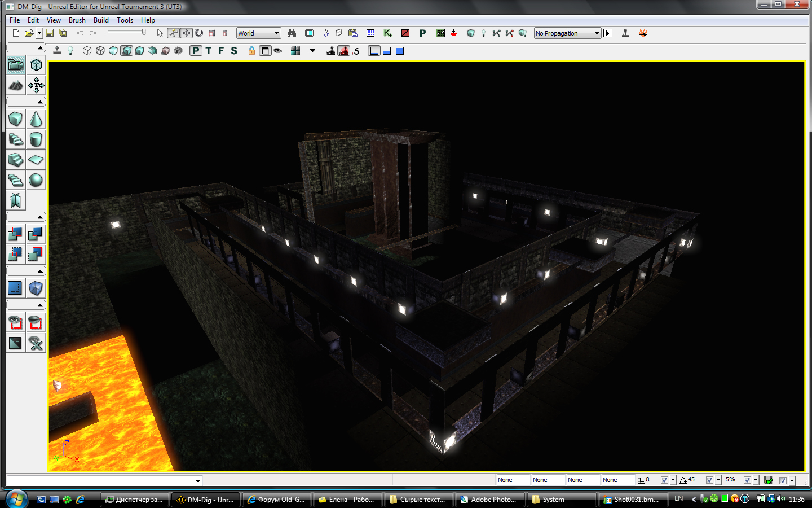Click the blue square icon on the viewport toolbar

(x=400, y=51)
